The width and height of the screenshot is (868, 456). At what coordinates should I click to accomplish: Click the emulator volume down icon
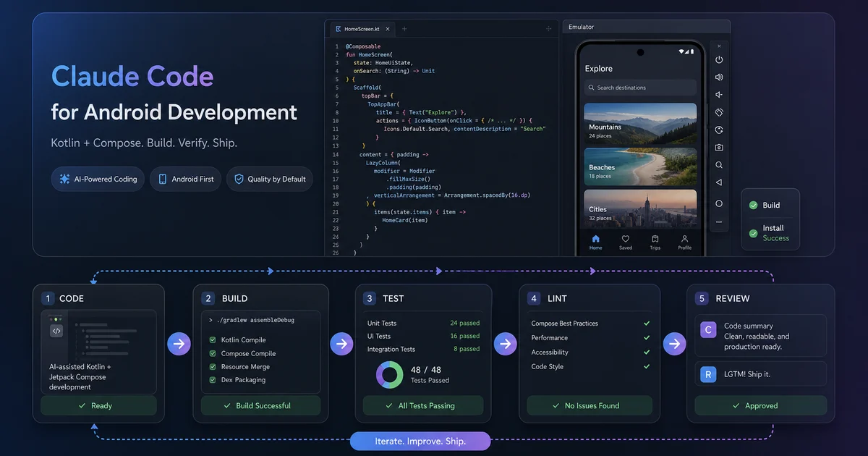coord(719,95)
